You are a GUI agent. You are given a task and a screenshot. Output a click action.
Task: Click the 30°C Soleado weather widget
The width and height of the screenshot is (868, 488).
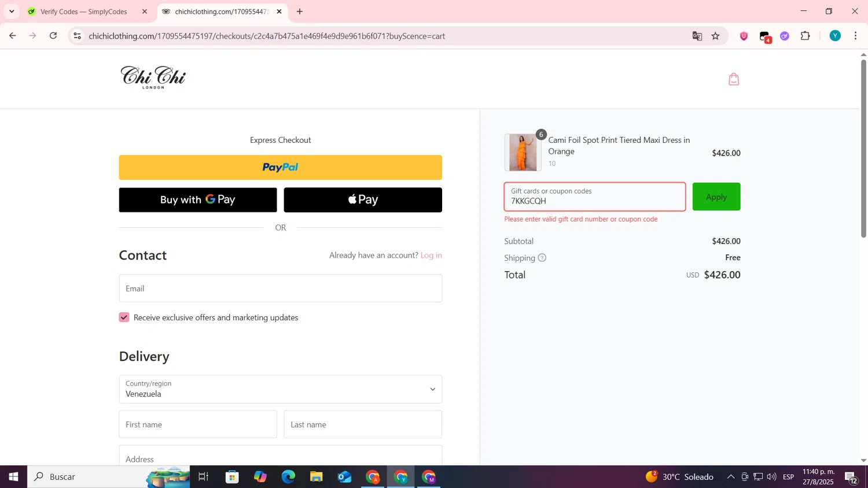point(679,477)
